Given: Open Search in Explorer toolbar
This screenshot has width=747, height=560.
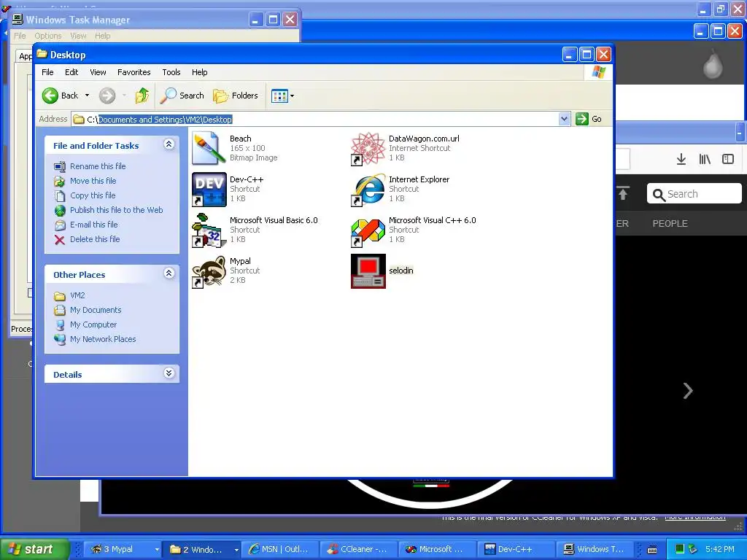Looking at the screenshot, I should tap(182, 96).
